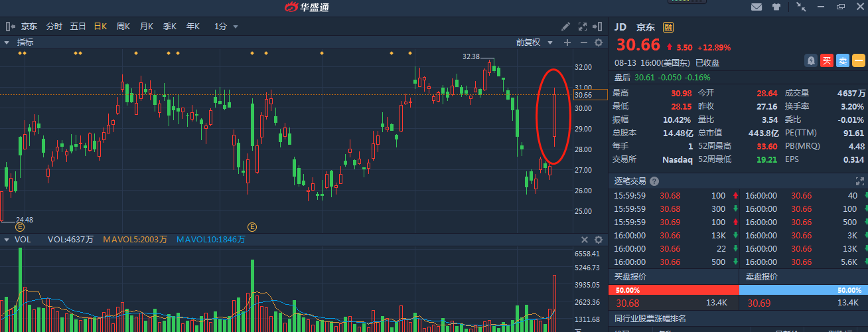868x332 pixels.
Task: Collapse the left sidebar panel
Action: 10,27
